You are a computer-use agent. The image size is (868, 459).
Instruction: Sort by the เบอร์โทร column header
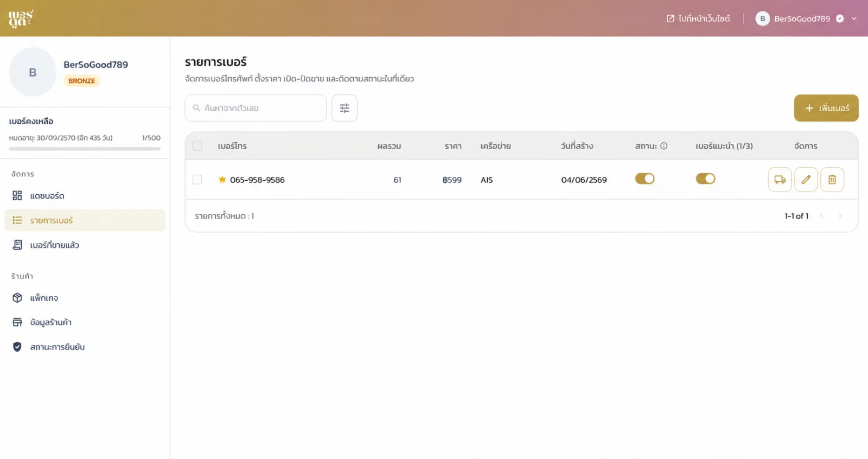(232, 146)
